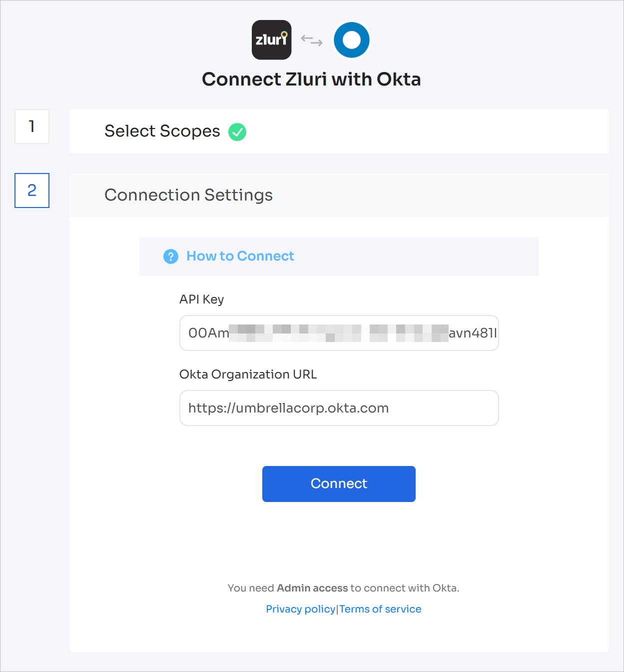Click the Connect Zluri with Okta heading
Image resolution: width=624 pixels, height=672 pixels.
311,79
